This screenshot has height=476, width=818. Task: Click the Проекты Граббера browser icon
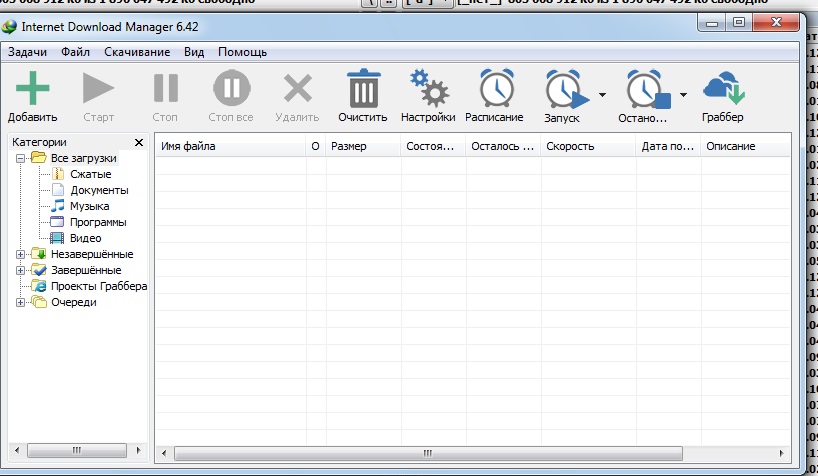click(x=39, y=286)
